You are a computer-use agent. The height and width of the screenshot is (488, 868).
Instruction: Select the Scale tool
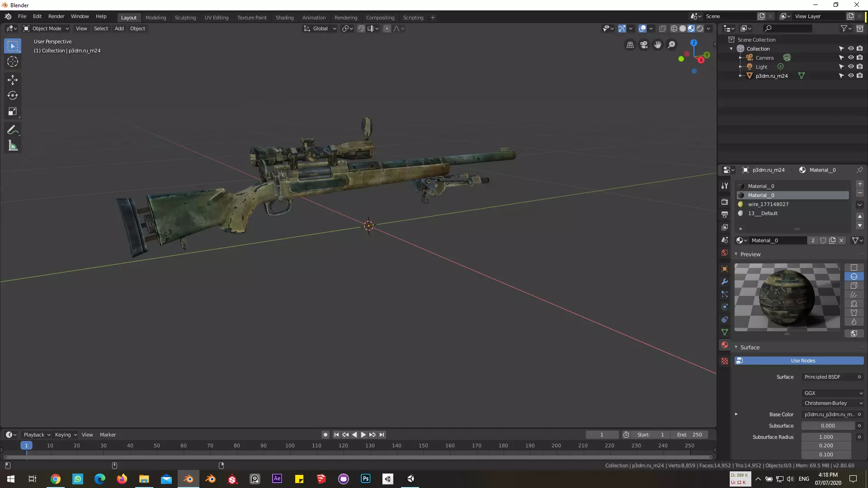13,112
